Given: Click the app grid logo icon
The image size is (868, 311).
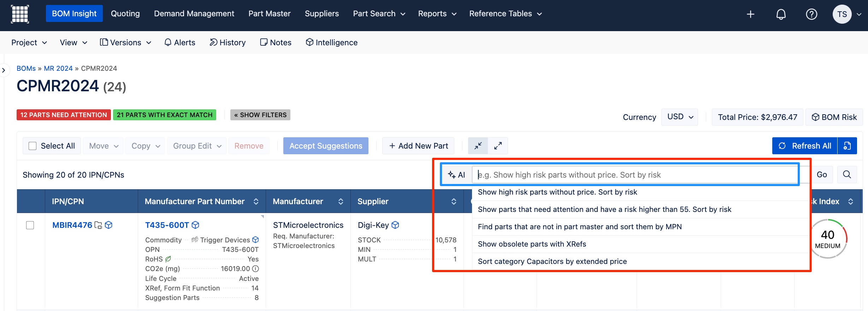Looking at the screenshot, I should tap(20, 14).
